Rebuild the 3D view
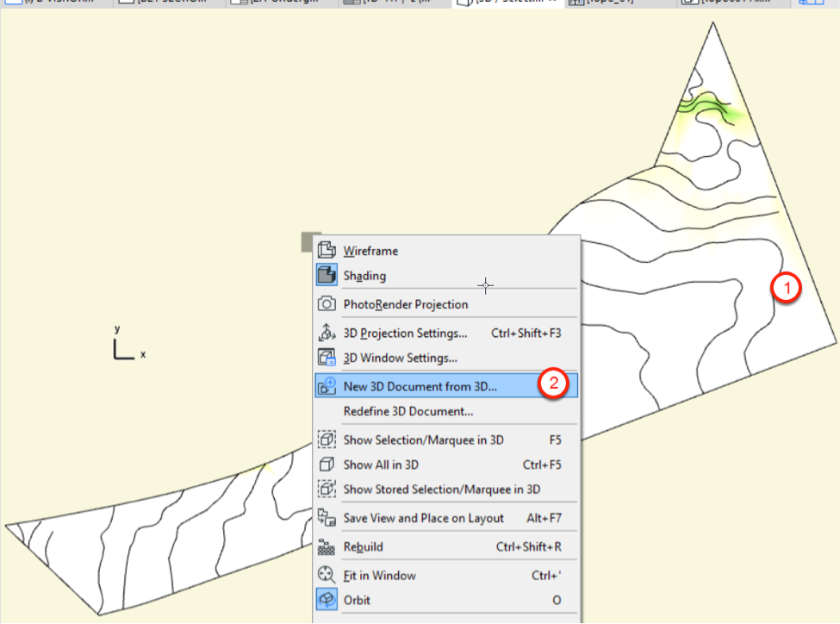The width and height of the screenshot is (840, 624). 446,546
